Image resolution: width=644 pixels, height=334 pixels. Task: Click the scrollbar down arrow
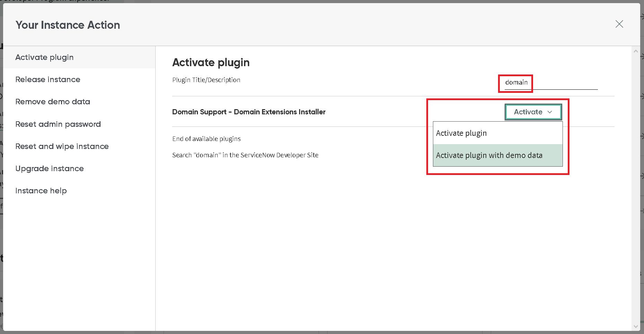pyautogui.click(x=636, y=326)
